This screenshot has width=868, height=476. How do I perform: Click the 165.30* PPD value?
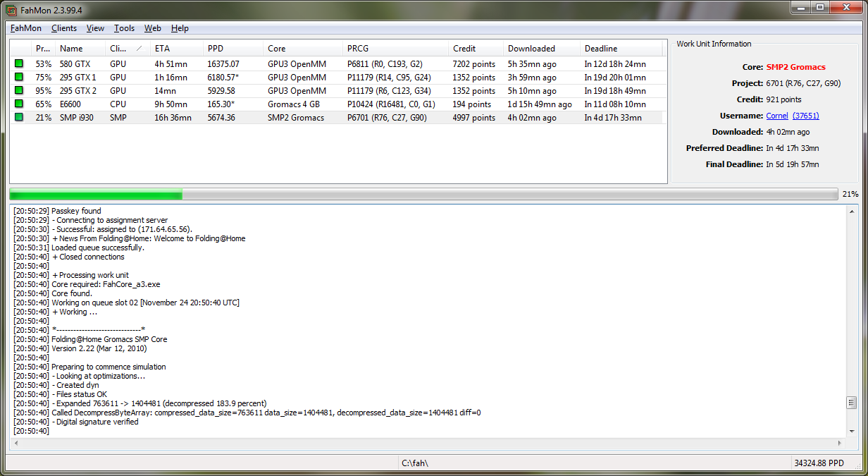(221, 104)
